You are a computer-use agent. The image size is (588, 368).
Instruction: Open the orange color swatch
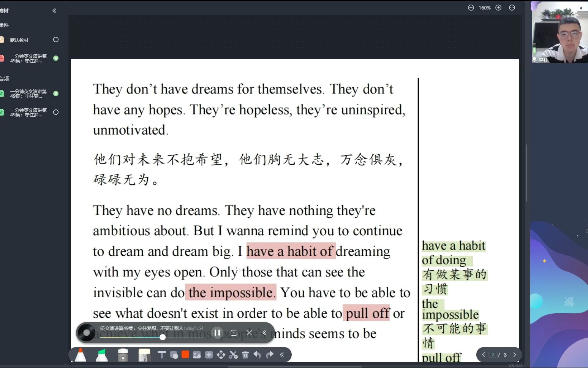pyautogui.click(x=185, y=355)
